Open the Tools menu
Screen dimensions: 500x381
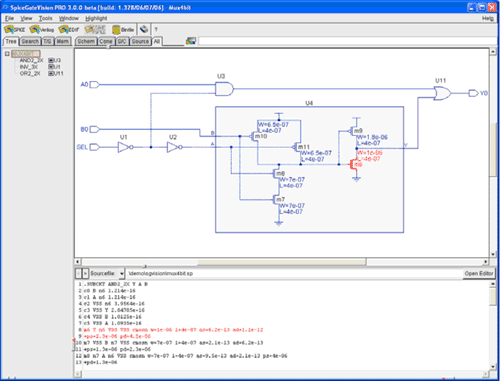click(x=46, y=18)
